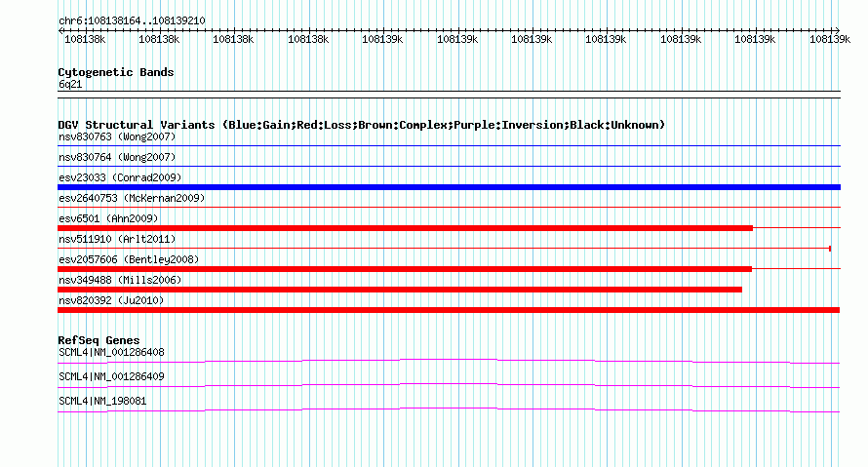
Task: Click the magenta NM_001286409 gene line
Action: coord(449,385)
